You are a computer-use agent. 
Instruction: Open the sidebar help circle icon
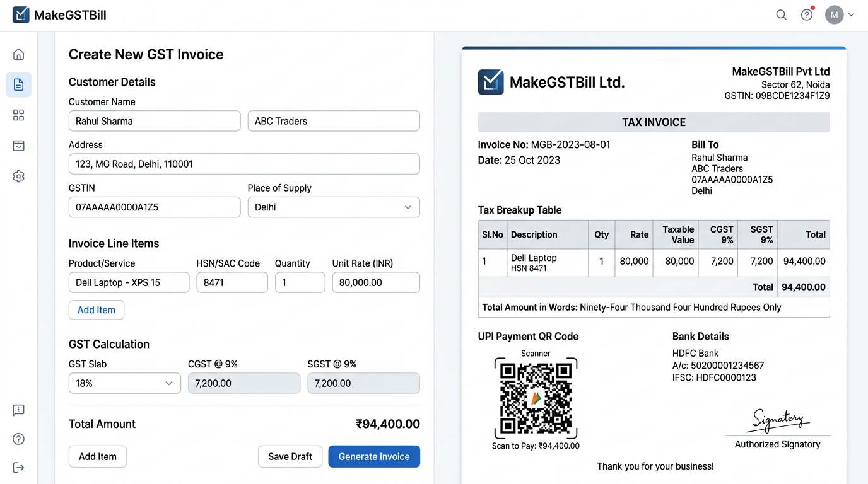click(x=19, y=439)
